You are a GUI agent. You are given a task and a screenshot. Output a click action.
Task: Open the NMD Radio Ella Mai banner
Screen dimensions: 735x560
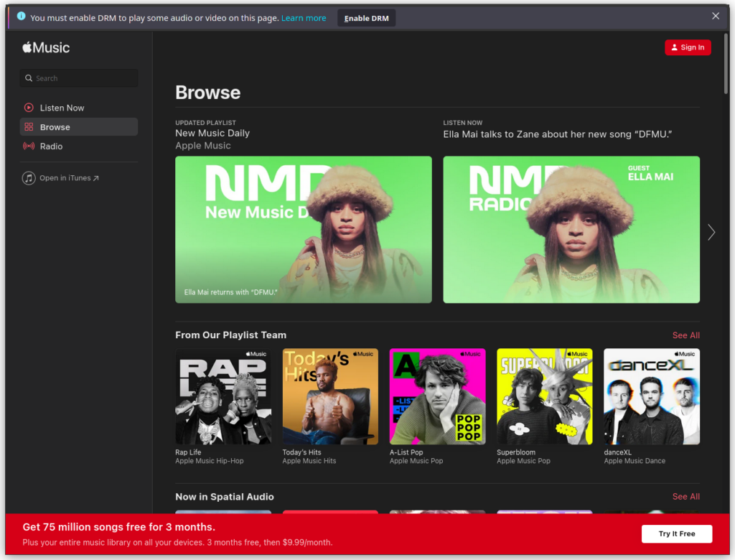click(x=571, y=229)
